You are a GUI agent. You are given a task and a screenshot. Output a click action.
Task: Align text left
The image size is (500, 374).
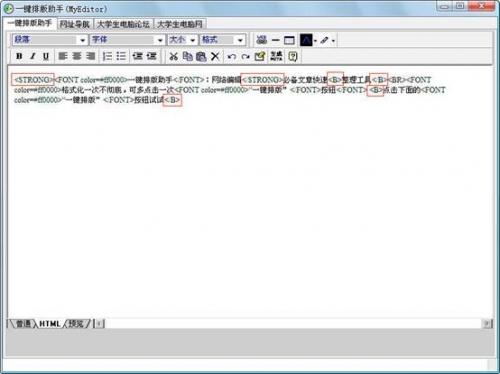click(63, 56)
